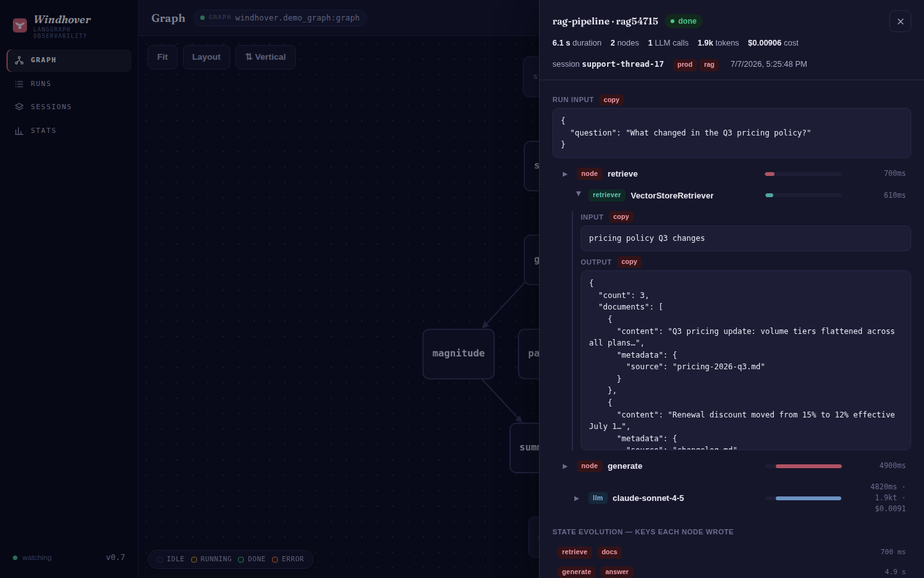Screen dimensions: 924x578
Task: Click the Sessions layers icon in sidebar
Action: (x=19, y=107)
